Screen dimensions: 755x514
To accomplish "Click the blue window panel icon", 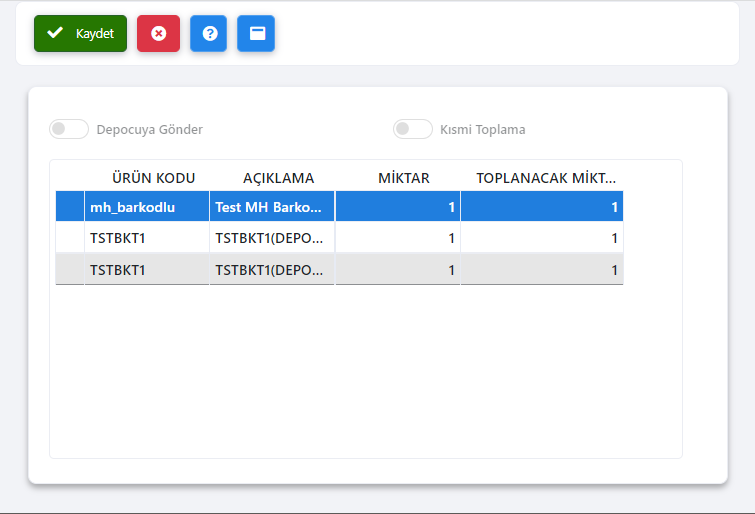I will 256,33.
